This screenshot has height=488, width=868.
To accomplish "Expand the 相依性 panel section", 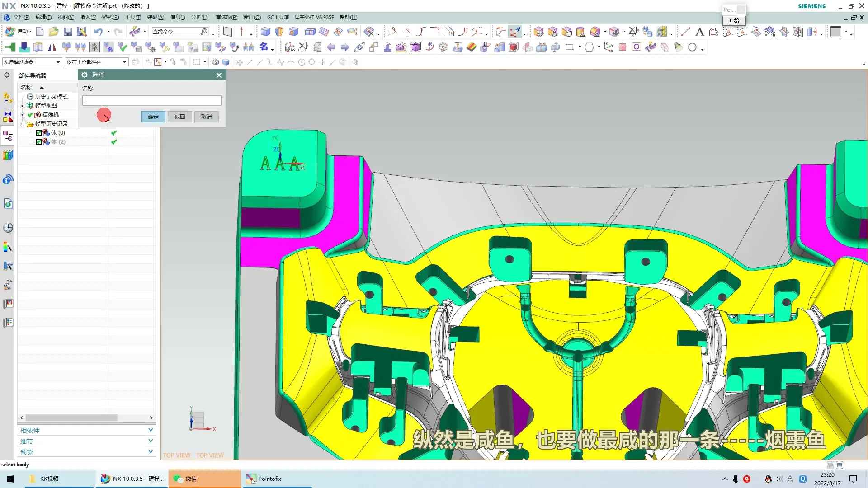I will pos(151,430).
